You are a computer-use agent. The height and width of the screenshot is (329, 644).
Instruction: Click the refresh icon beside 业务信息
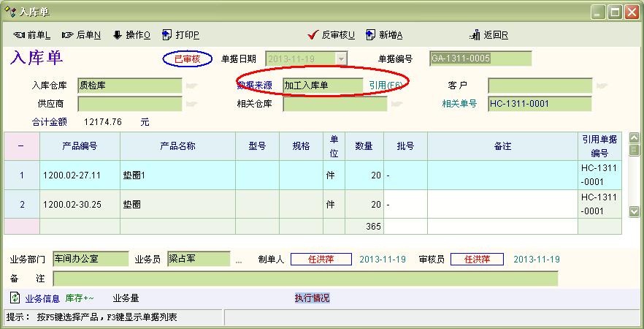coord(15,298)
